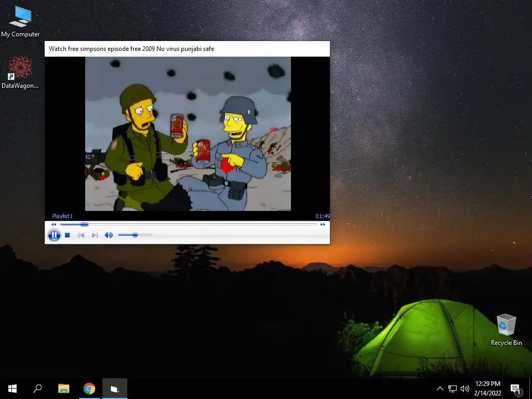Click the fast-forward double-arrow icon

tap(323, 224)
